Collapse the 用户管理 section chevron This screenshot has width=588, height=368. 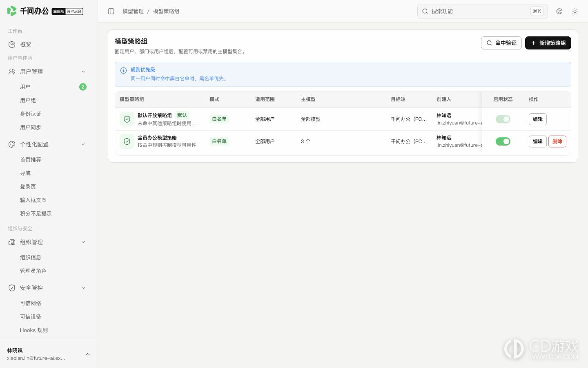(83, 72)
